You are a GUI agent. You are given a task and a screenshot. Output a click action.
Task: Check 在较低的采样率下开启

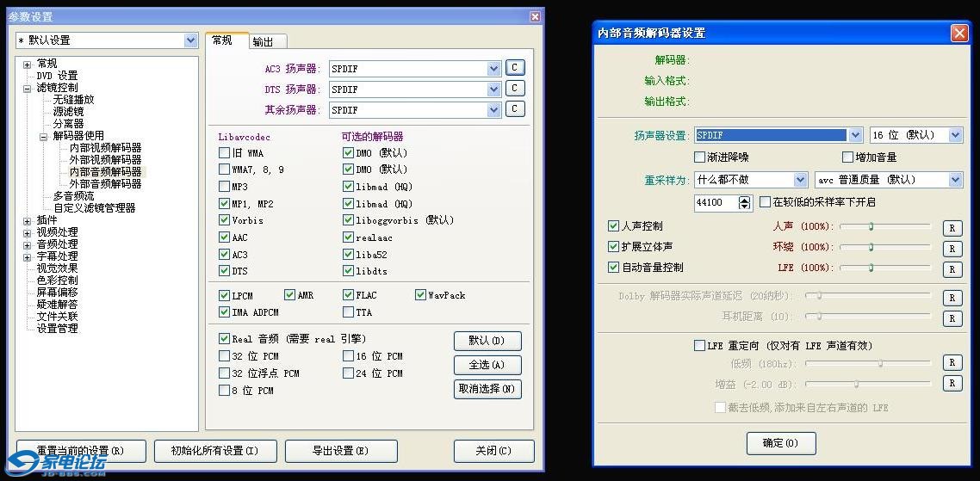[x=765, y=201]
